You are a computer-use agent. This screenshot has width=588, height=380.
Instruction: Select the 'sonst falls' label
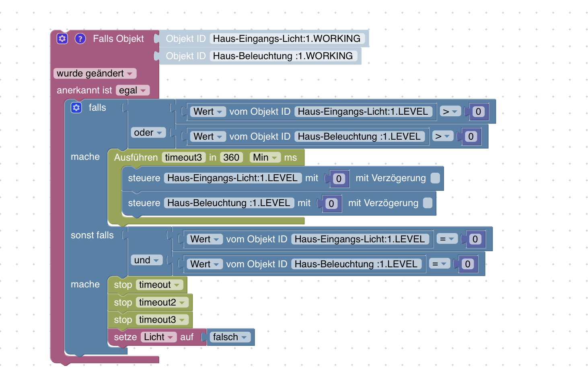click(x=92, y=235)
